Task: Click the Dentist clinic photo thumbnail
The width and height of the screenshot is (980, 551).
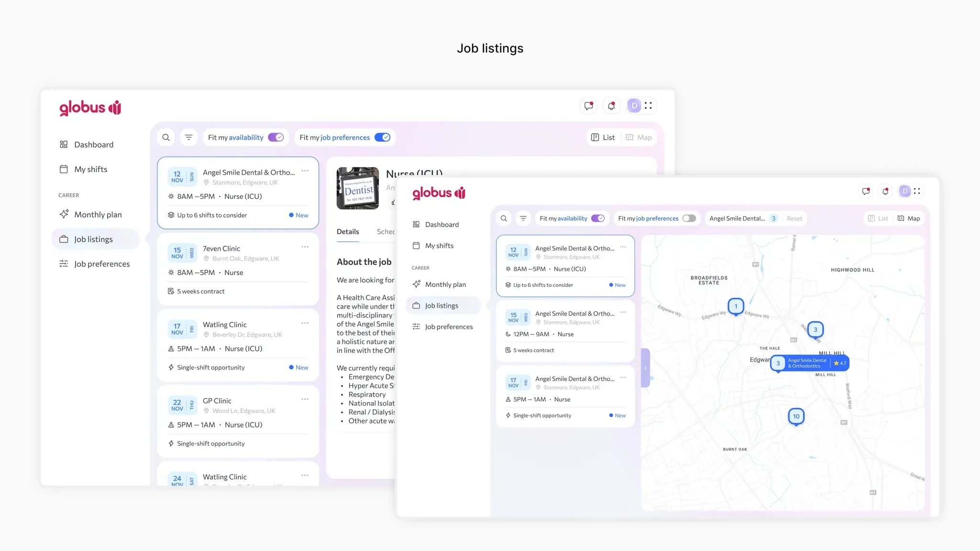Action: [x=357, y=188]
